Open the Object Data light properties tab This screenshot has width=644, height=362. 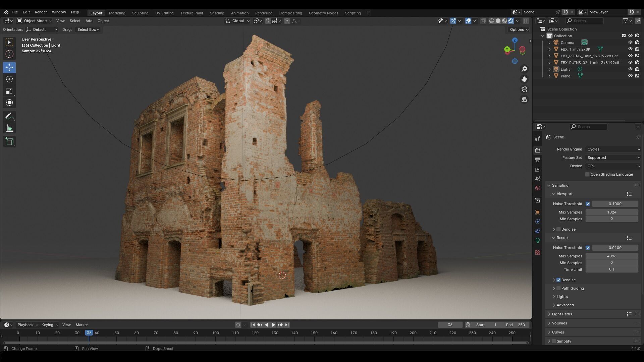(538, 240)
